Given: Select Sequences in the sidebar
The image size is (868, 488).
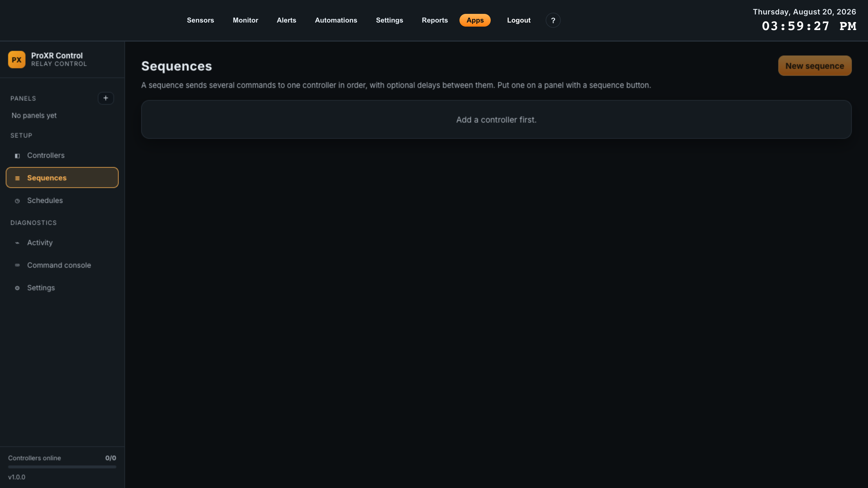Looking at the screenshot, I should pyautogui.click(x=62, y=178).
